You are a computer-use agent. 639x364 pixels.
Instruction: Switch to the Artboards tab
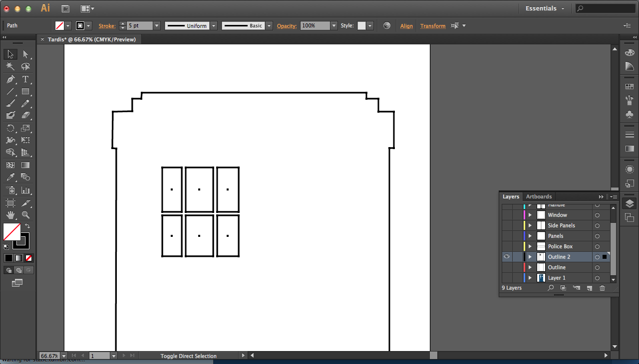[x=539, y=196]
